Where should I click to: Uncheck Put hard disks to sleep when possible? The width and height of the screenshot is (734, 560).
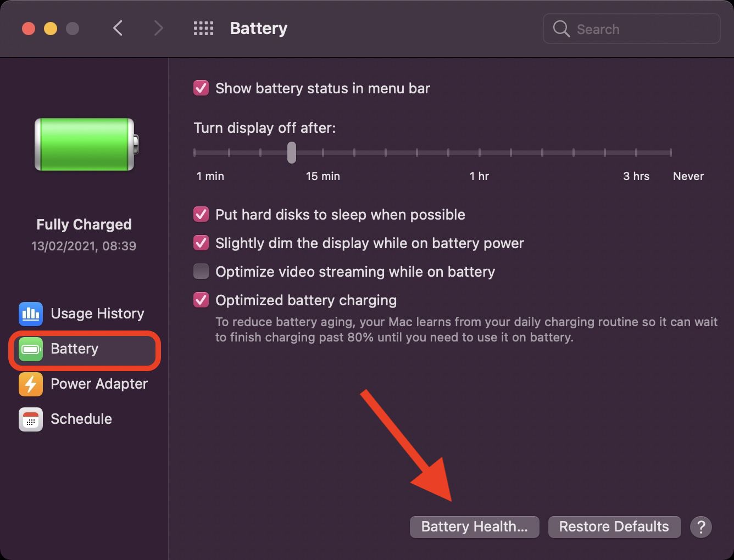pos(201,214)
